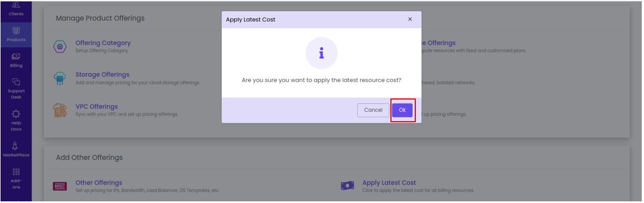
Task: Open the Products sidebar icon
Action: [x=16, y=31]
